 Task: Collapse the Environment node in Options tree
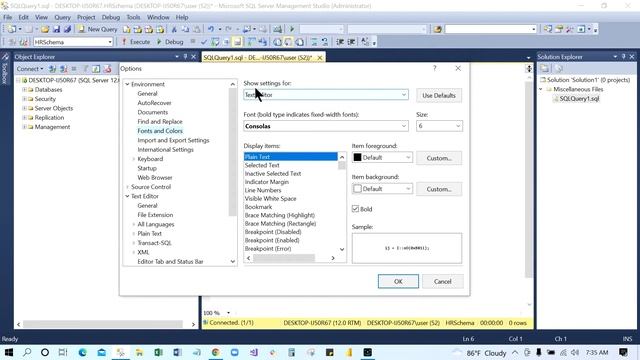pos(127,84)
